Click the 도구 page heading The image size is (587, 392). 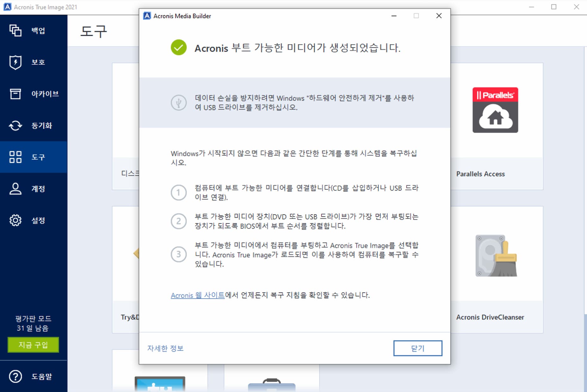94,31
